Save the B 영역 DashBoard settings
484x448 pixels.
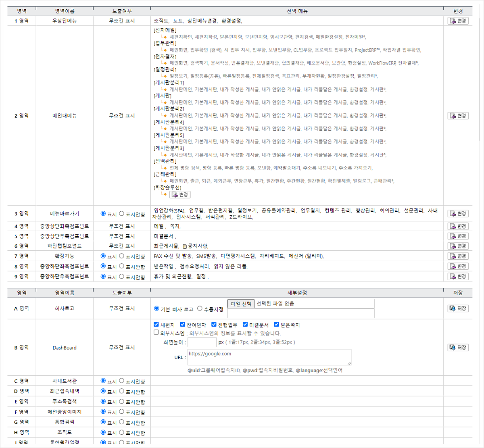[458, 348]
